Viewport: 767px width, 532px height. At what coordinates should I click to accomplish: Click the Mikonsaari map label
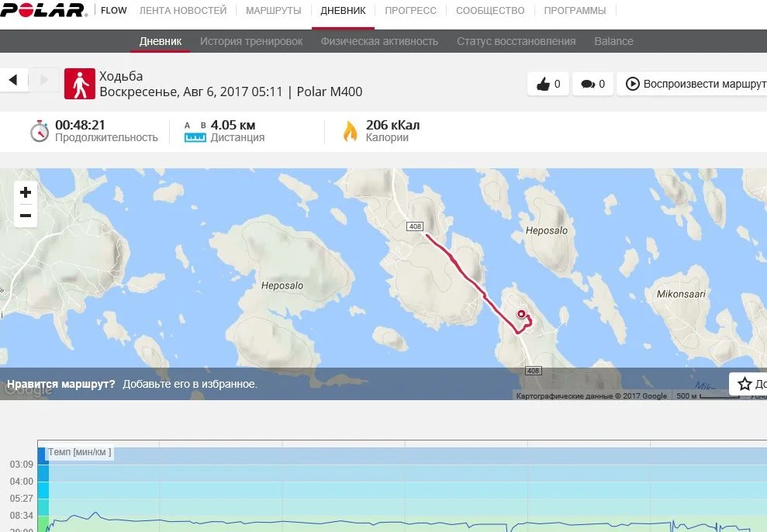pyautogui.click(x=681, y=294)
